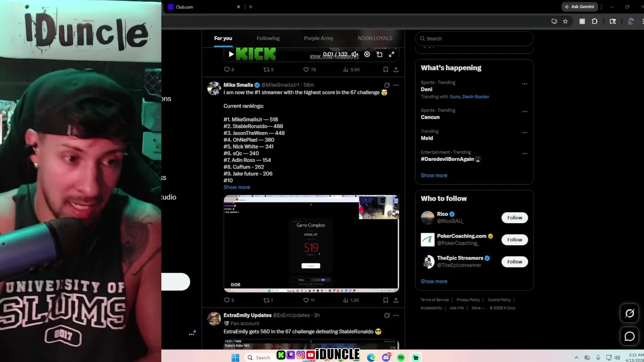Image resolution: width=644 pixels, height=362 pixels.
Task: Play the Game Complete 519 video
Action: (x=311, y=243)
